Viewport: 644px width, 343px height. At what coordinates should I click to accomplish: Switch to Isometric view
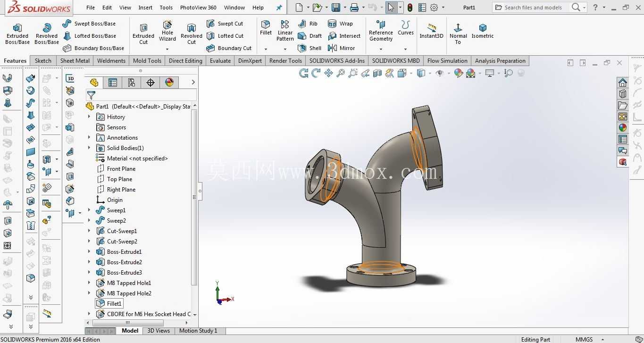(483, 31)
